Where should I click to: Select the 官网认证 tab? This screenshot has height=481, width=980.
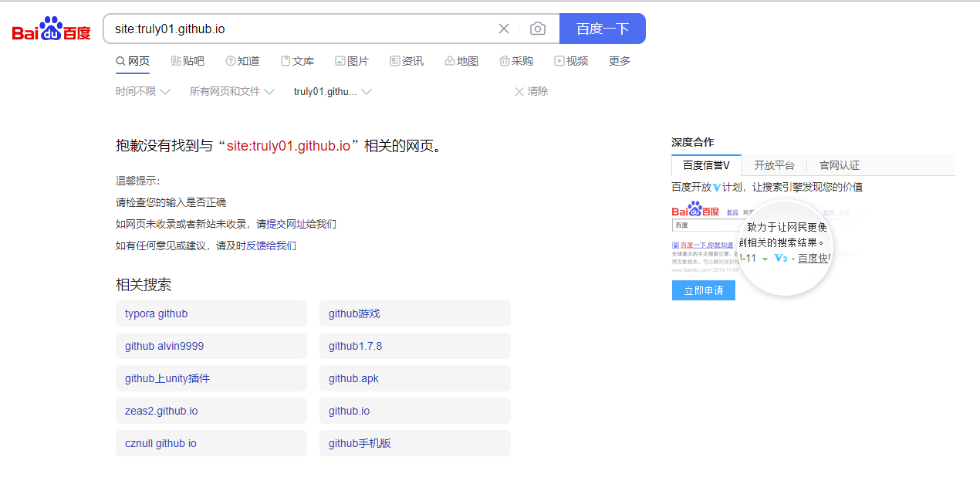click(839, 165)
